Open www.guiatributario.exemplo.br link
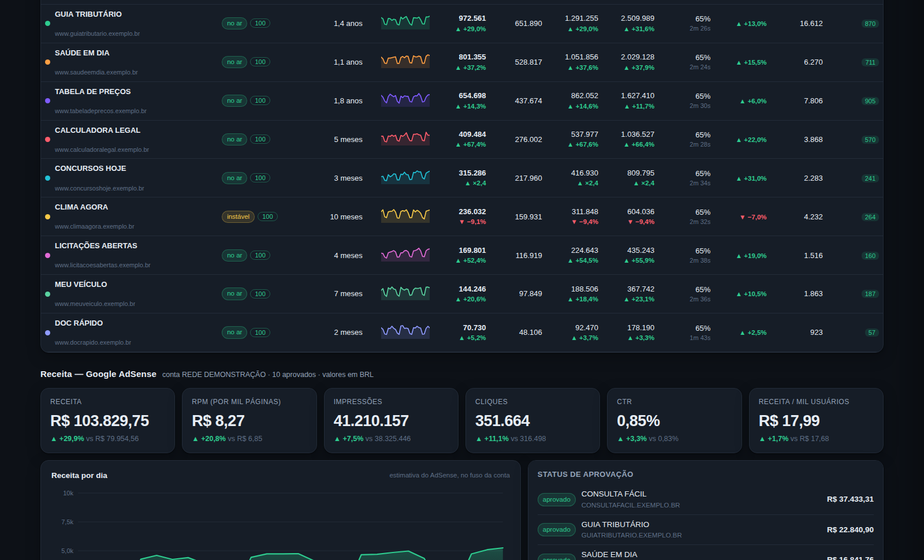Viewport: 924px width, 560px height. coord(97,33)
